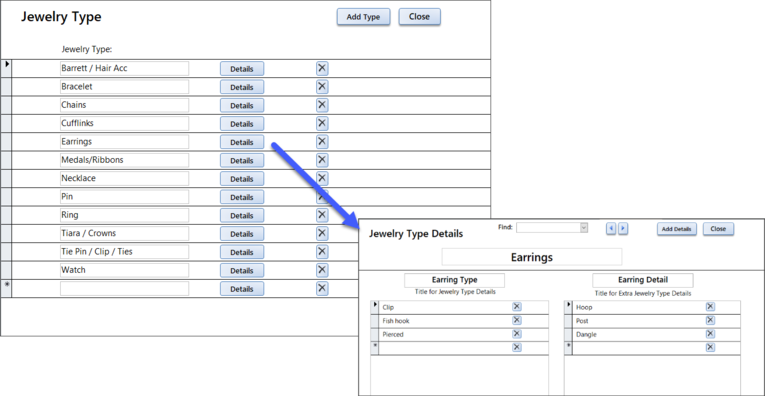Click the Fish hook entry text
The width and height of the screenshot is (765, 396).
(396, 321)
